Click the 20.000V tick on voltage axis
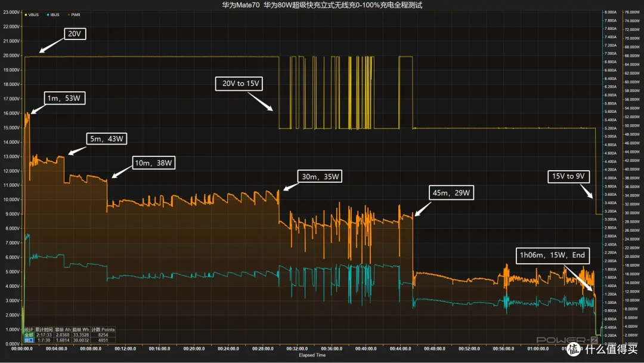Screen dimensions: 644x363 (11, 56)
